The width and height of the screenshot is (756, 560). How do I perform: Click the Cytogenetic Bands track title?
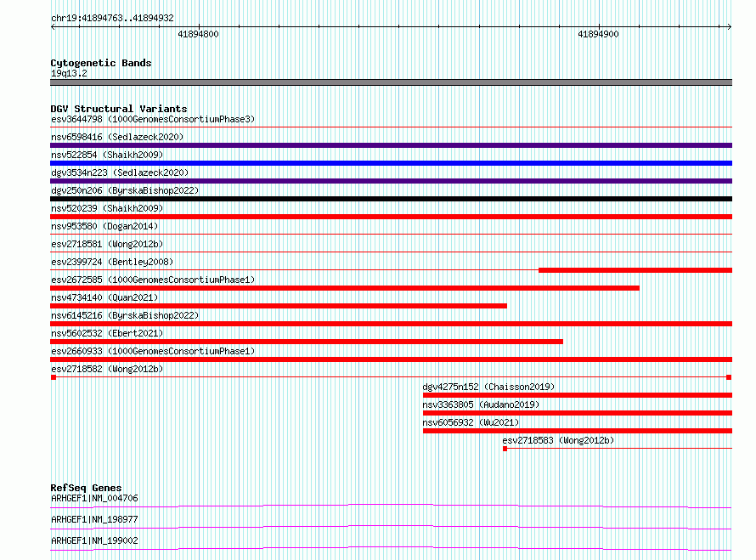pyautogui.click(x=101, y=63)
